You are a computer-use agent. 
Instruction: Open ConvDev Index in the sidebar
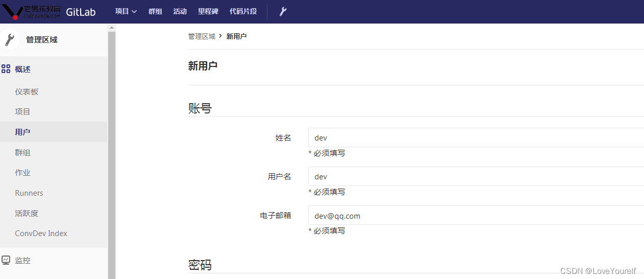click(x=41, y=234)
